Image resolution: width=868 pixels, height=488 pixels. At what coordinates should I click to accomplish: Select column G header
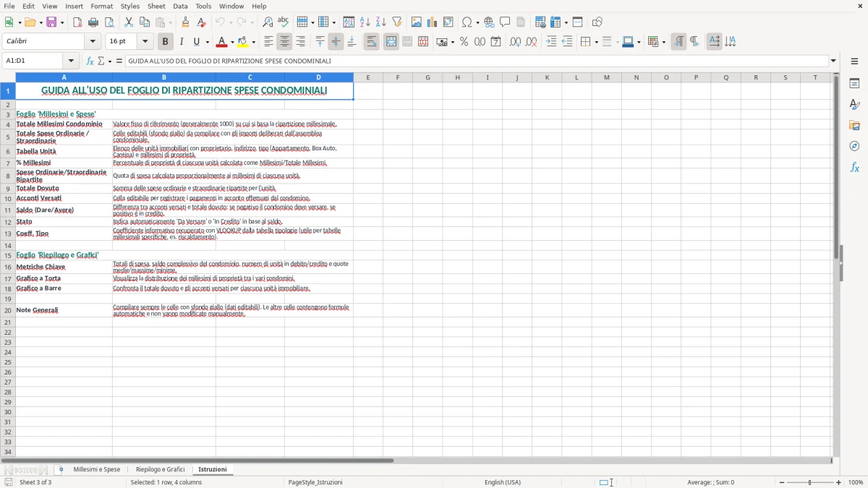[x=427, y=77]
